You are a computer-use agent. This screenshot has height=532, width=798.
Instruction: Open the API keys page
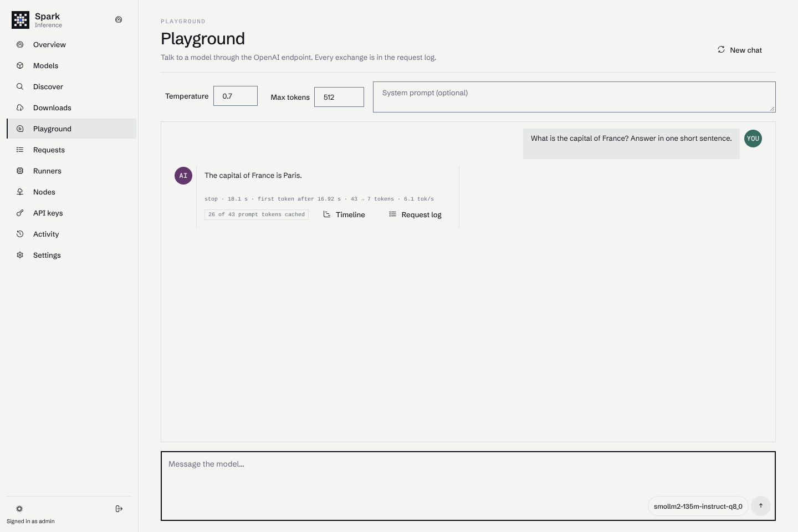click(71, 213)
